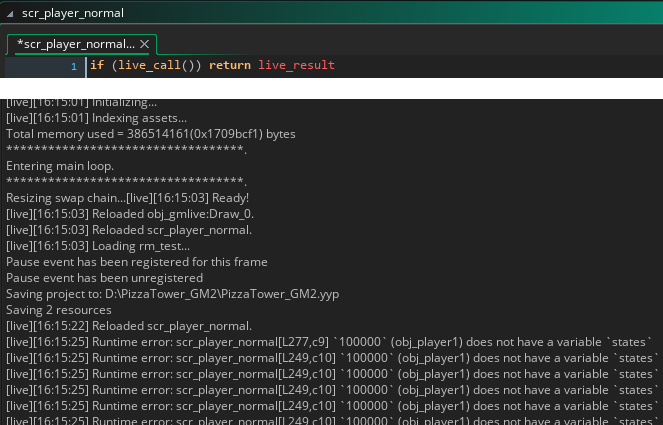Select 'Saving 2 resources' log line

[x=59, y=310]
